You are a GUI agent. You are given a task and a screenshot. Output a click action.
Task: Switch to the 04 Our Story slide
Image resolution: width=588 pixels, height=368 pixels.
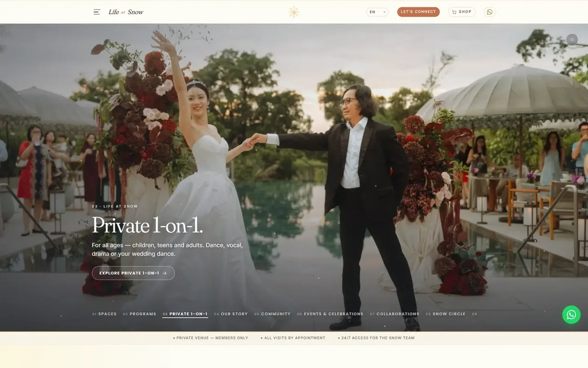(231, 314)
